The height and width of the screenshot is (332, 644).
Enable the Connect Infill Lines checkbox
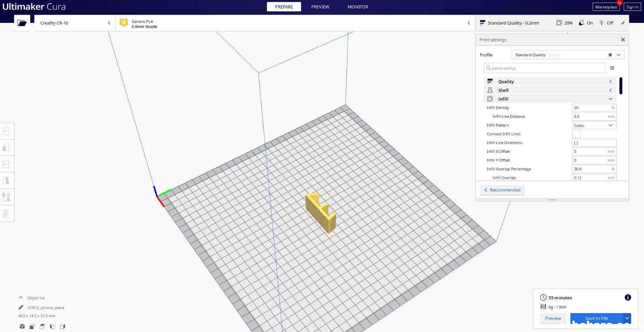coord(576,134)
